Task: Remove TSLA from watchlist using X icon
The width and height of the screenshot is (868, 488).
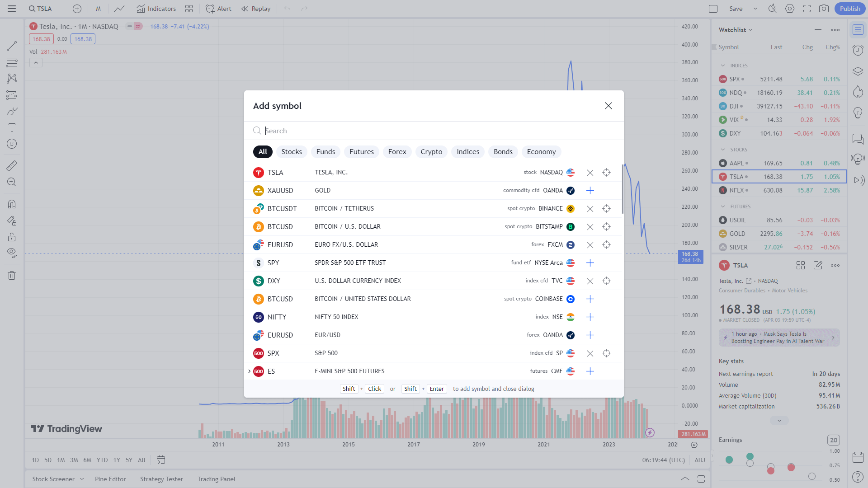Action: [x=590, y=173]
